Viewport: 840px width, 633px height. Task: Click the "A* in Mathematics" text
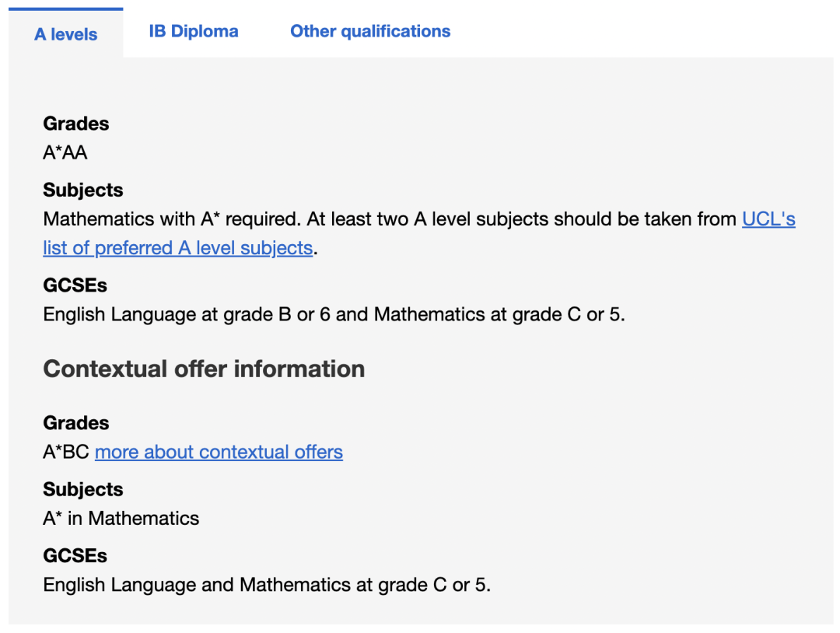coord(121,519)
